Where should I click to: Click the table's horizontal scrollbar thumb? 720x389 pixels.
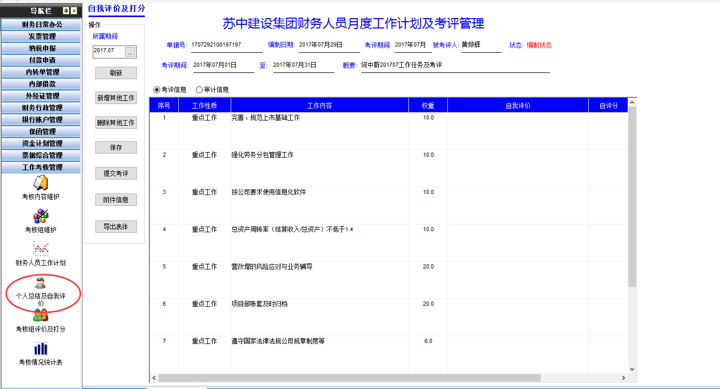point(349,378)
